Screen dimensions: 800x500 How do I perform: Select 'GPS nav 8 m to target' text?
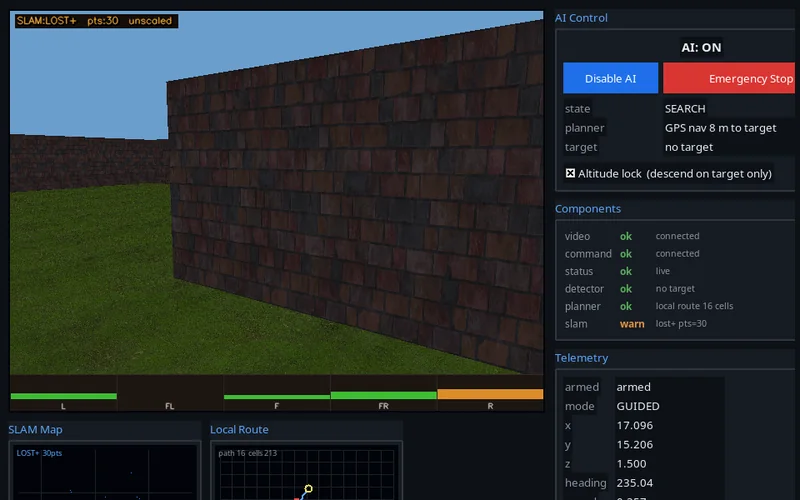(x=720, y=128)
